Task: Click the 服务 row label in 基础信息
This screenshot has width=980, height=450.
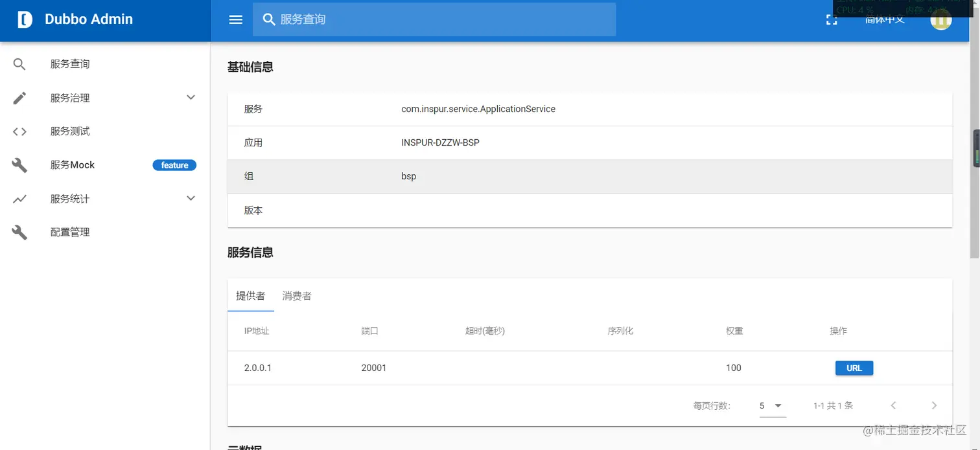Action: [x=253, y=109]
